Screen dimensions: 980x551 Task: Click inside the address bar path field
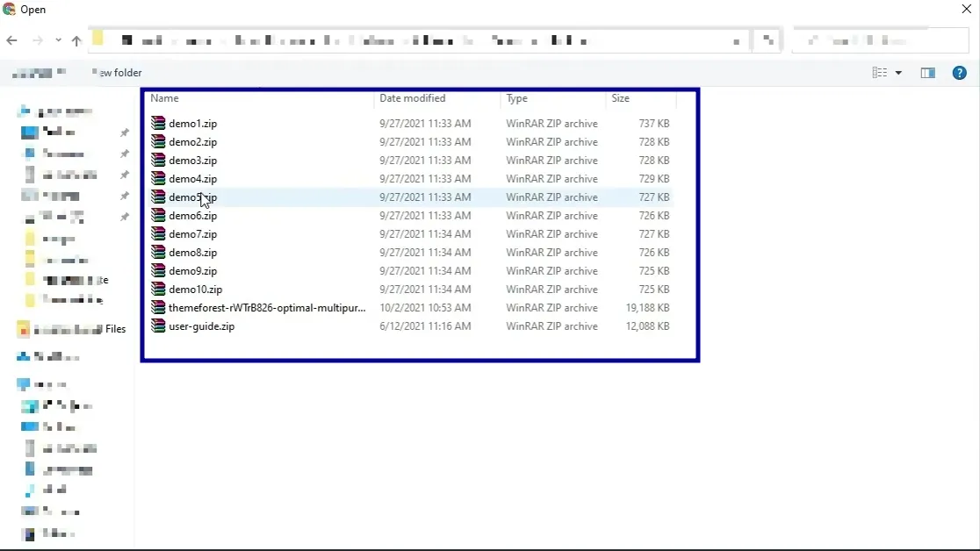(x=419, y=40)
